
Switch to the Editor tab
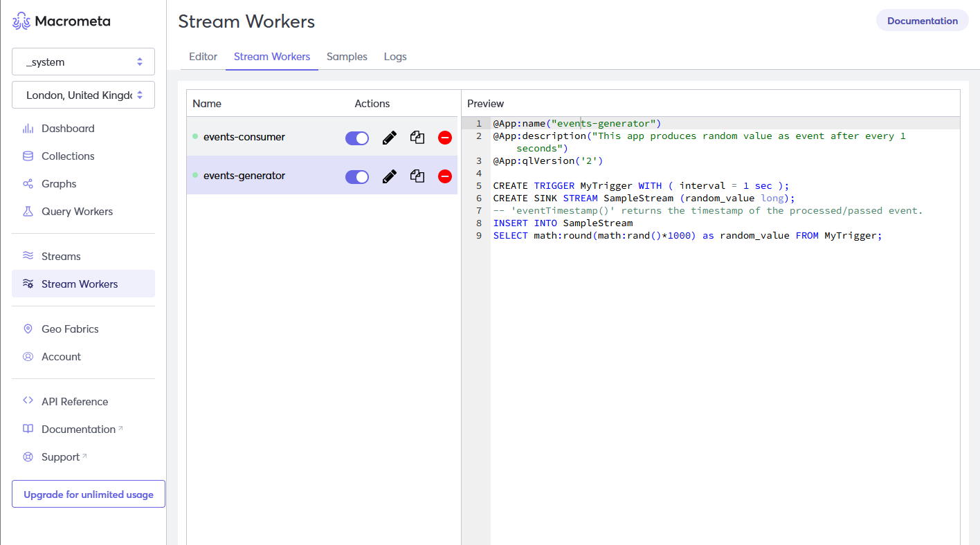point(203,57)
